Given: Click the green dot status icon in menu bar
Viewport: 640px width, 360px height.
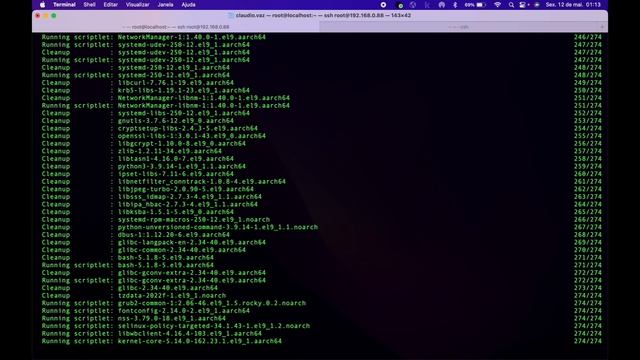Looking at the screenshot, I should [x=400, y=5].
